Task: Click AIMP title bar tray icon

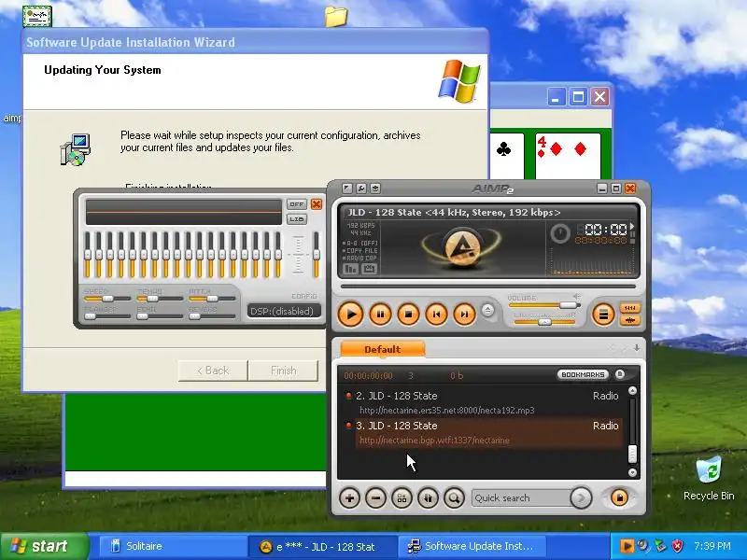Action: click(x=375, y=189)
